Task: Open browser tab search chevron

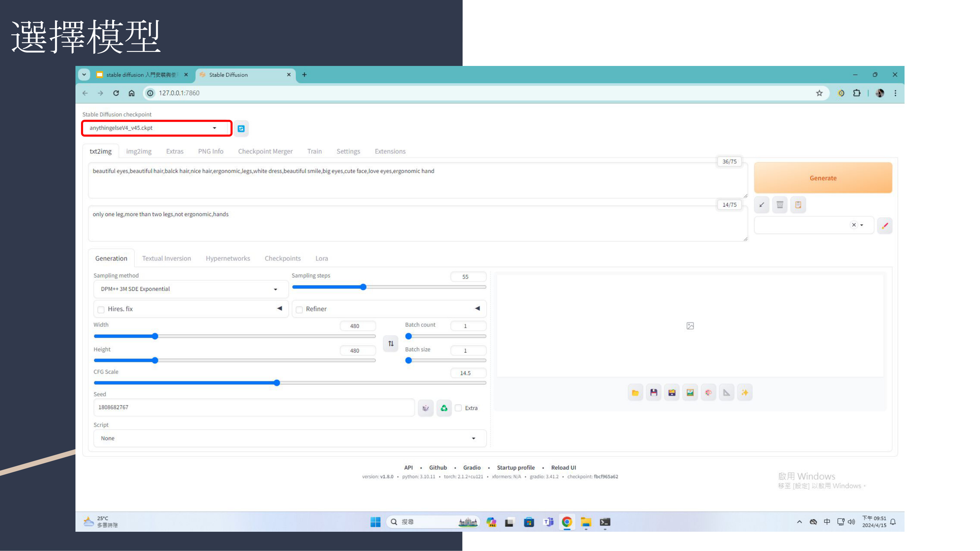Action: (x=84, y=74)
